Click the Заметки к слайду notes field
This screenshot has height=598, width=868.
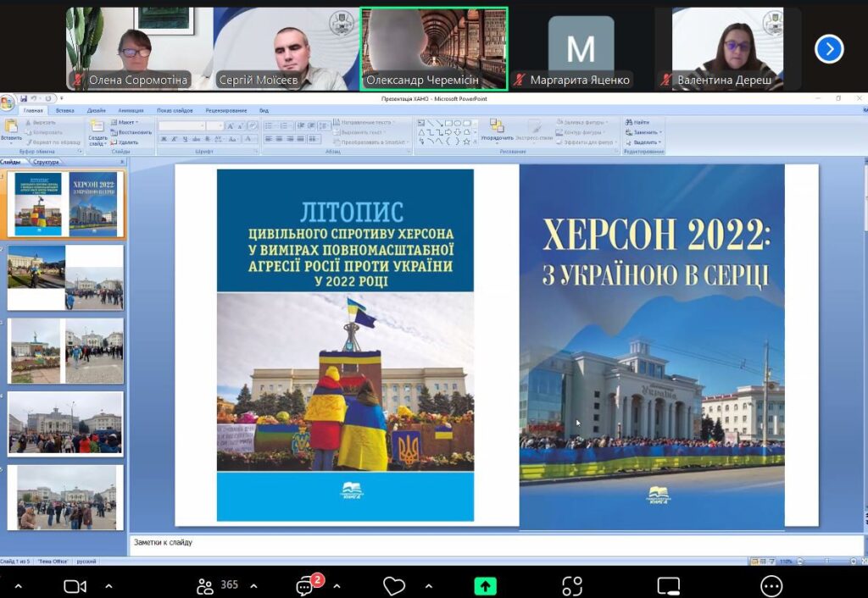pos(496,543)
